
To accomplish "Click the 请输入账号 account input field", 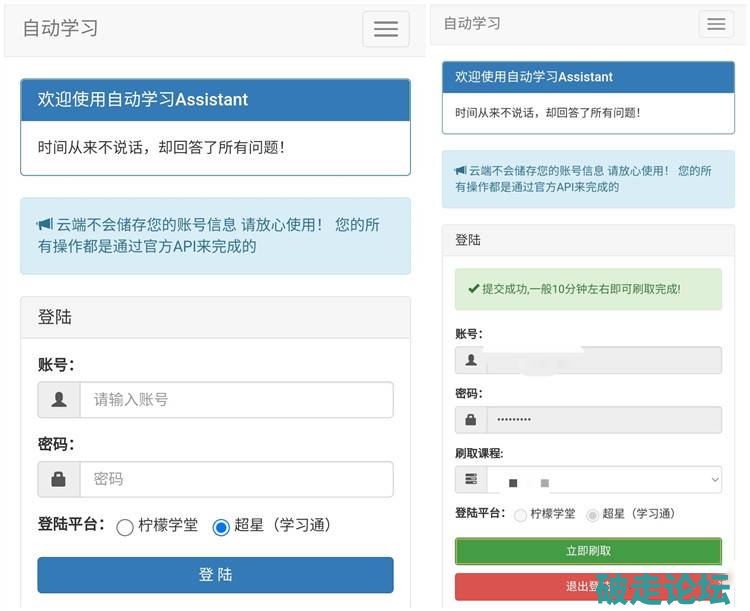I will [x=236, y=400].
